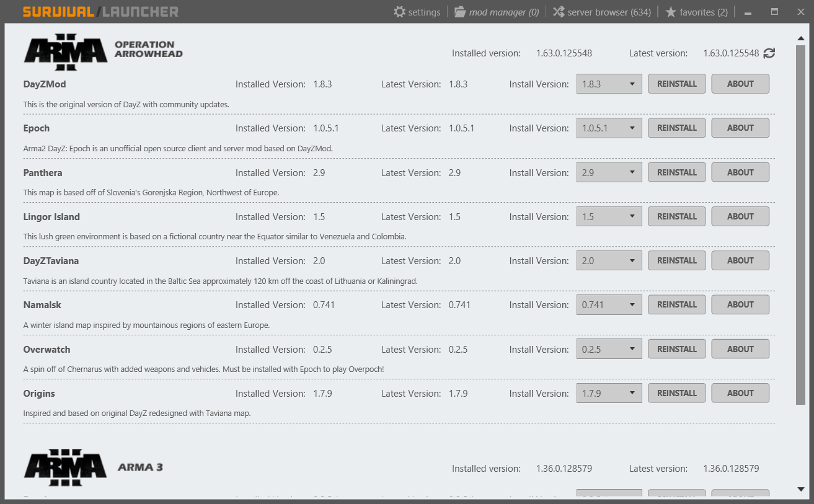Click Arma 3 installed version 1.36.0.128579
Viewport: 814px width, 504px height.
564,469
